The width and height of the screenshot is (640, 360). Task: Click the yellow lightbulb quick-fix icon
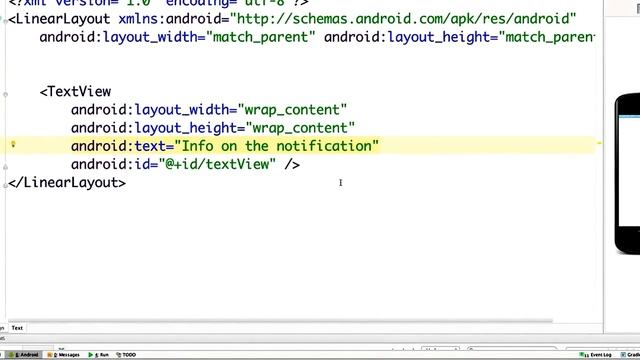(13, 144)
